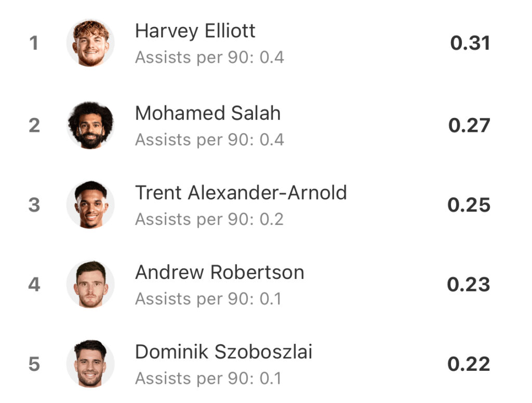Click rank number 3
Screen dimensions: 532x403
[x=34, y=205]
